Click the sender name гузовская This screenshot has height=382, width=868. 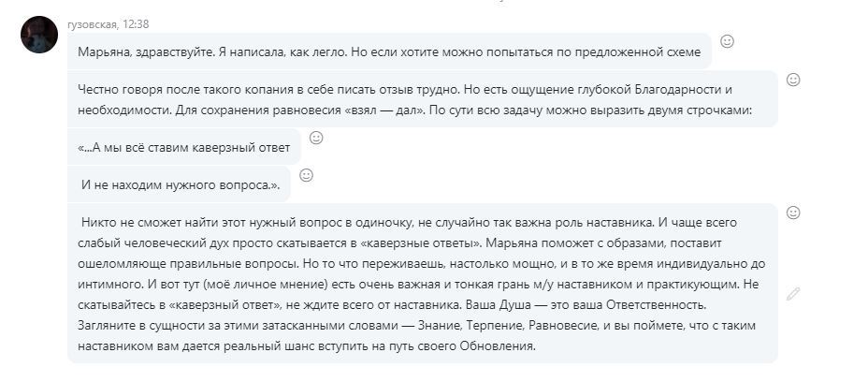(x=92, y=24)
